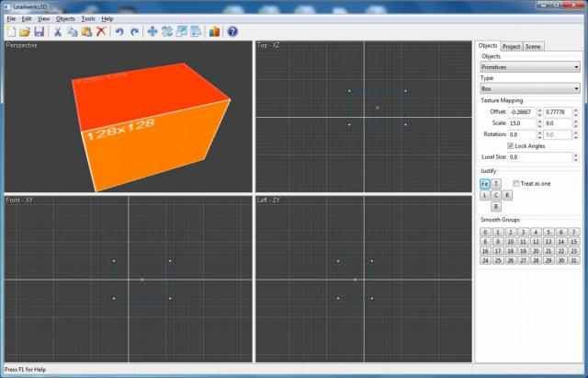
Task: Click the justify C center button
Action: click(x=496, y=195)
